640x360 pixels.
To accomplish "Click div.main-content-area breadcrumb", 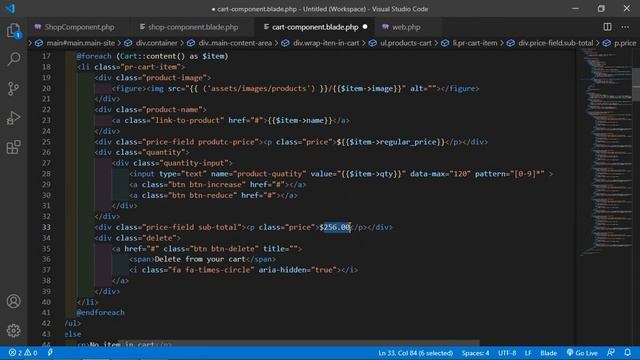I will tap(230, 43).
